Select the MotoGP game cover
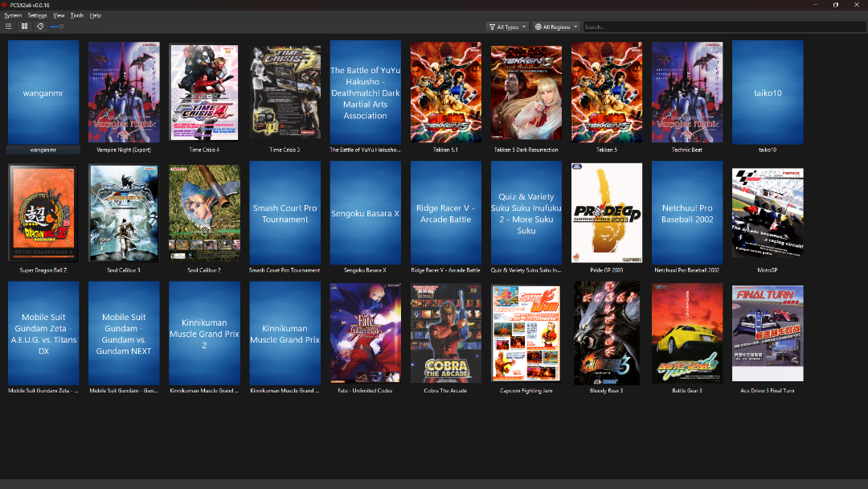 click(x=768, y=213)
